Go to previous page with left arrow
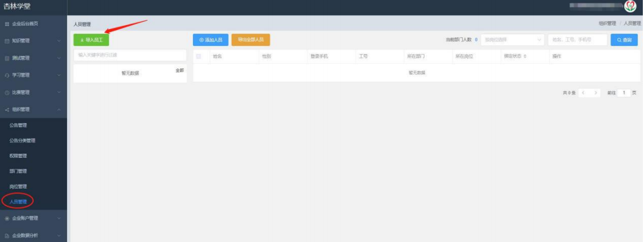 coord(583,93)
